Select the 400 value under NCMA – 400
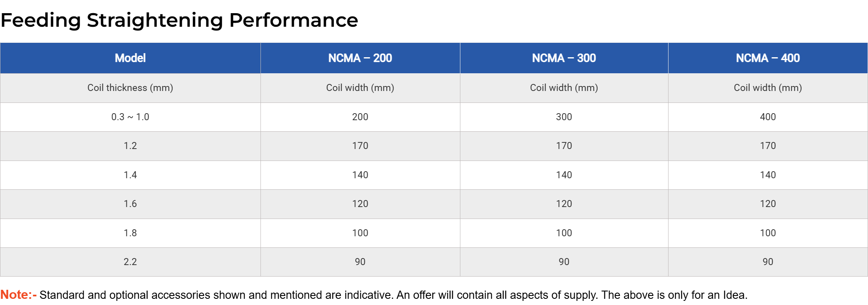 tap(767, 117)
